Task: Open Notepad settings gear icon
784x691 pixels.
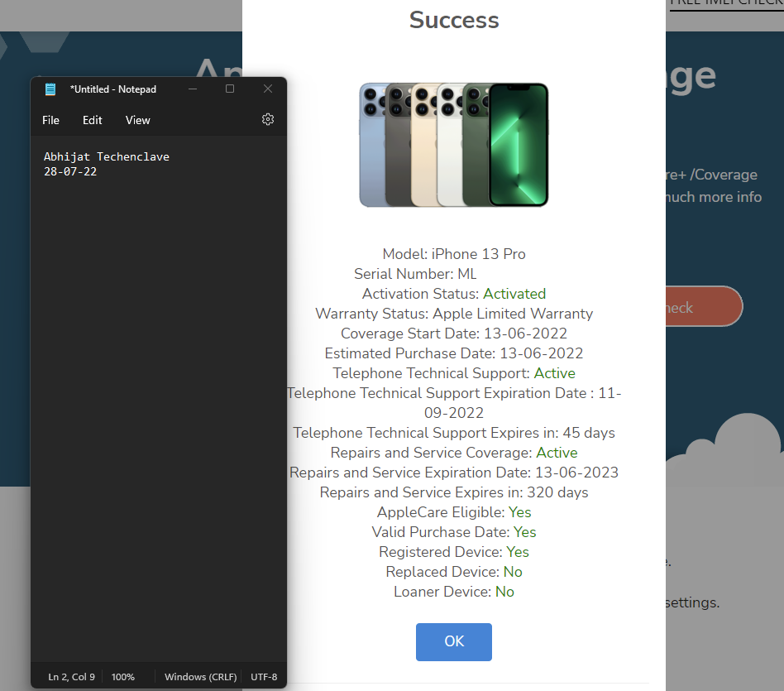Action: (x=268, y=120)
